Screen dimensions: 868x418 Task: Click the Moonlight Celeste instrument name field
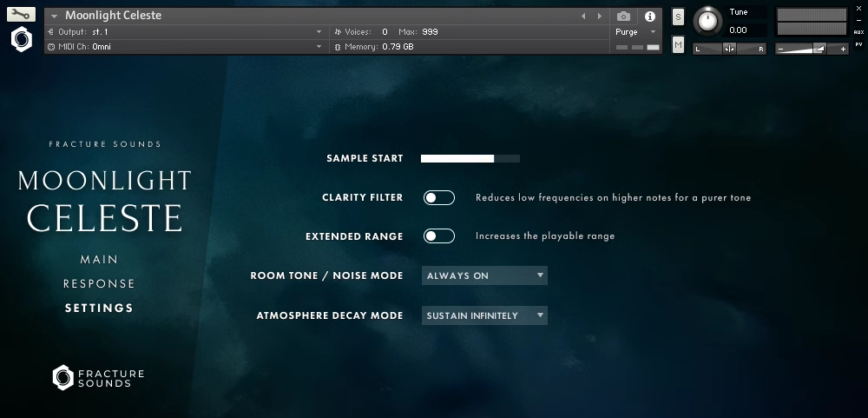coord(114,16)
